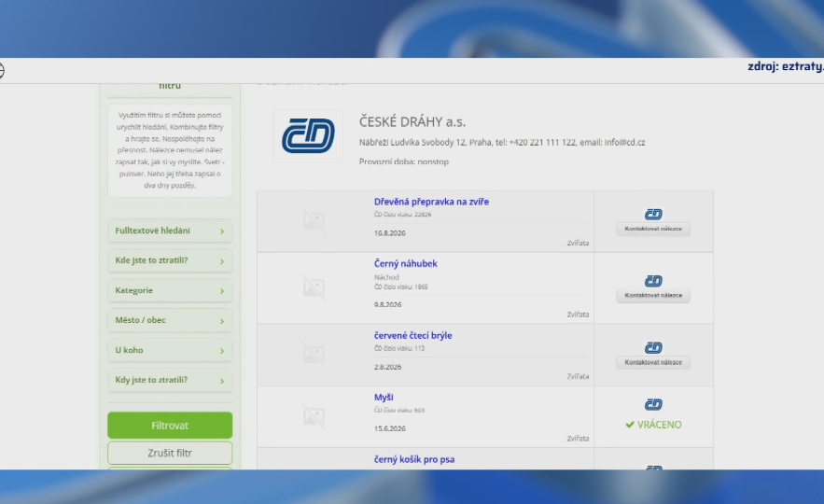Image resolution: width=824 pixels, height=504 pixels.
Task: Click Zvířata tag in Myši row
Action: 578,439
